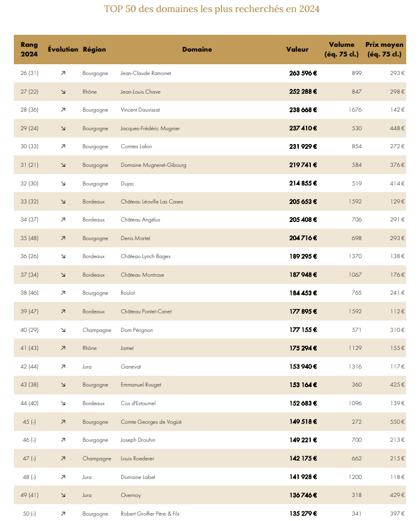This screenshot has height=521, width=420.
Task: Click the up arrow in Robert Groffier row
Action: (x=63, y=513)
